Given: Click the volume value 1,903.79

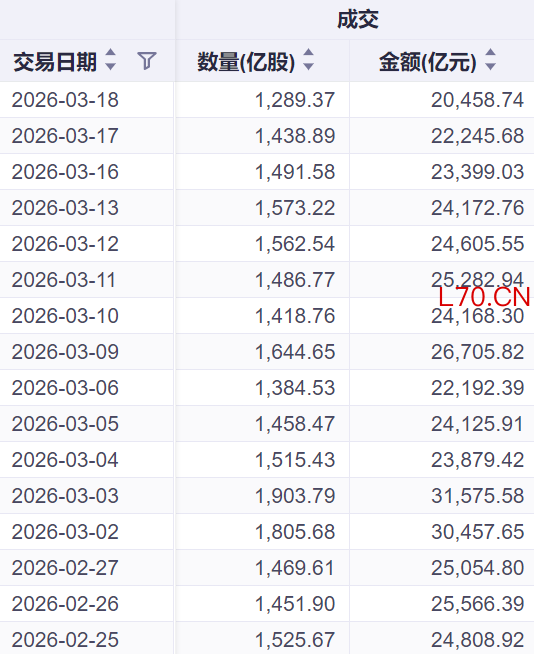Looking at the screenshot, I should [295, 496].
